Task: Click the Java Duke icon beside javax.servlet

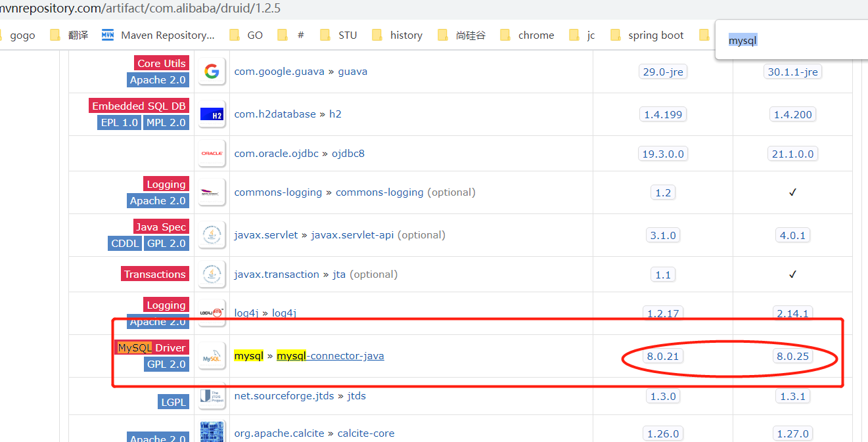Action: 211,234
